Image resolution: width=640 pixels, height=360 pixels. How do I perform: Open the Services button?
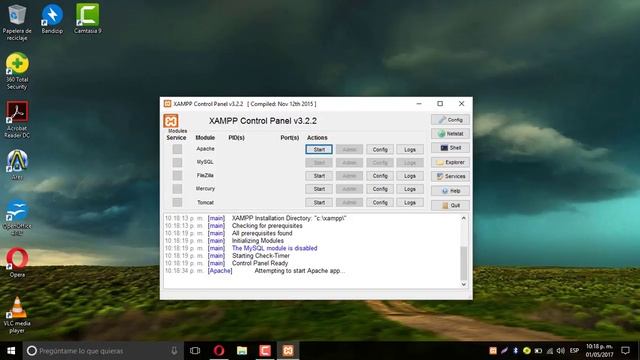click(450, 176)
